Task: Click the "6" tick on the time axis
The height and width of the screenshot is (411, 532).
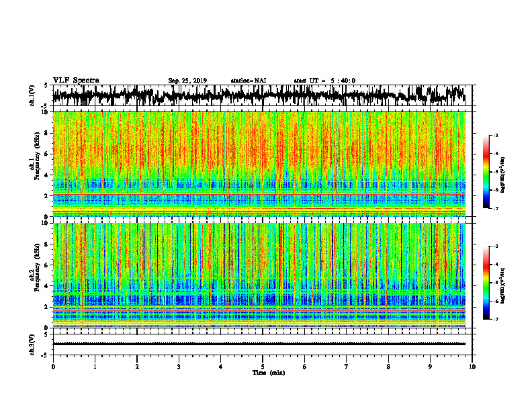Action: pyautogui.click(x=304, y=367)
